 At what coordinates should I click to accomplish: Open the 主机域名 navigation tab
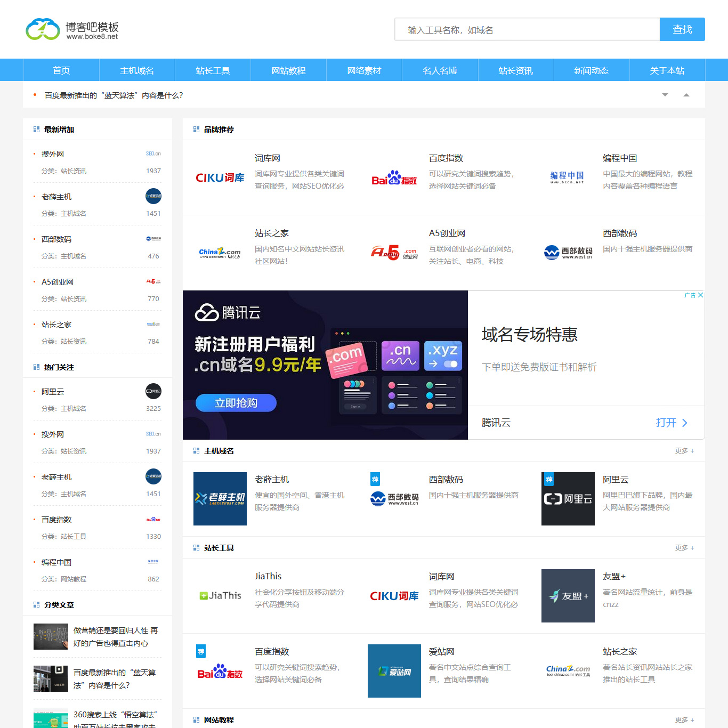[x=137, y=70]
